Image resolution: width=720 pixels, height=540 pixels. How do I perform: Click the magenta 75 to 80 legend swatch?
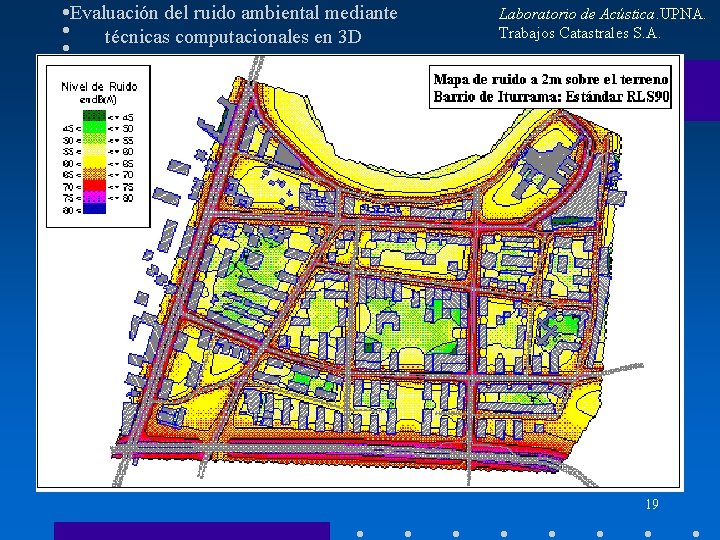(95, 197)
